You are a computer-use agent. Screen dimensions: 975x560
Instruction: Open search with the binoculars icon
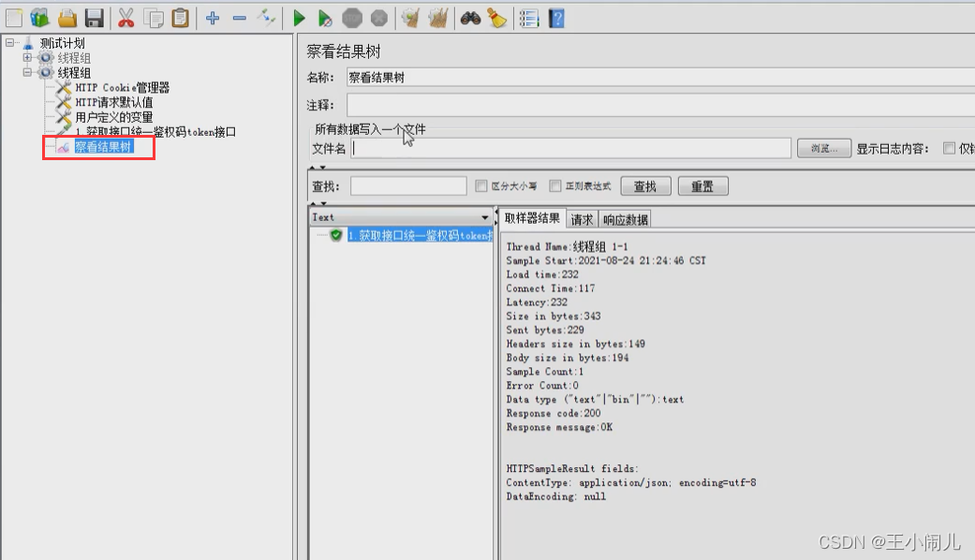click(470, 18)
